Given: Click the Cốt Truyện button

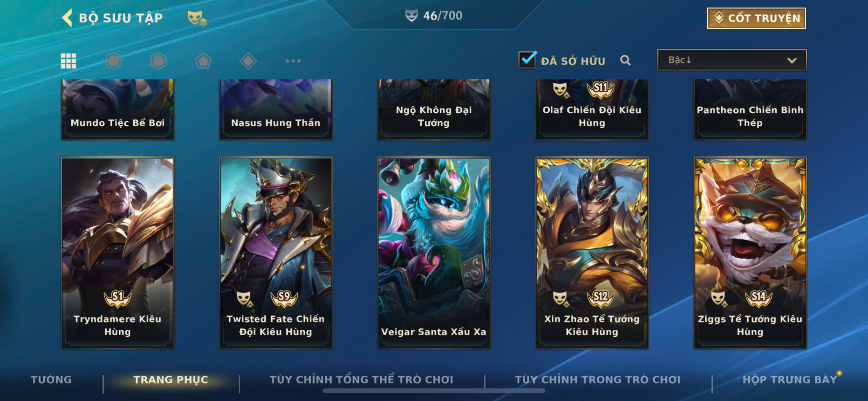Looking at the screenshot, I should [x=756, y=18].
